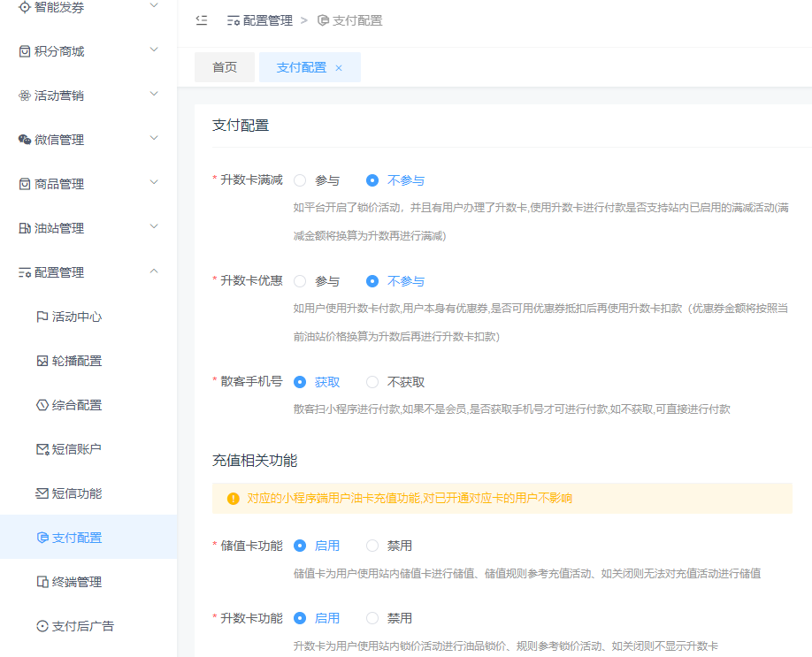Click the 支付配置 icon in sidebar
The width and height of the screenshot is (812, 657).
click(x=42, y=538)
